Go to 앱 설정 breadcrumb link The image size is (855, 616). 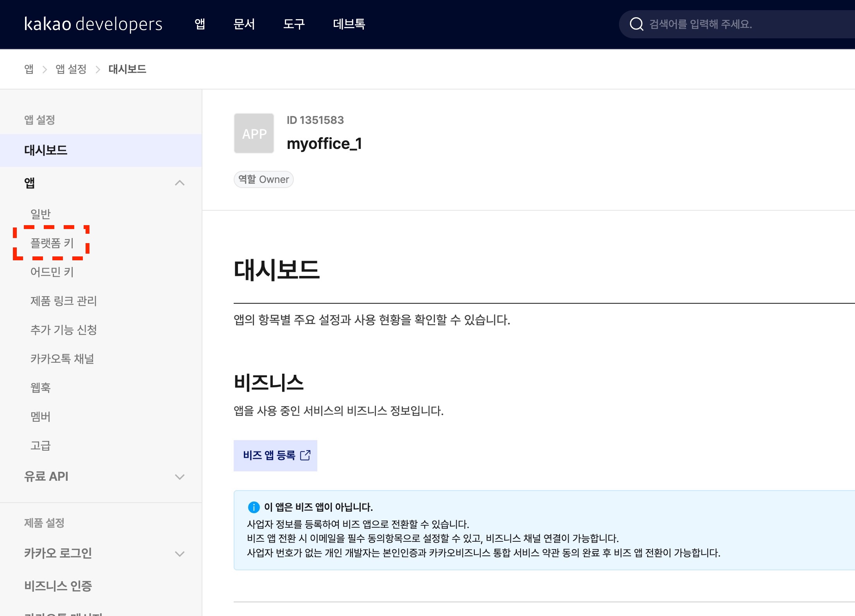pos(71,69)
